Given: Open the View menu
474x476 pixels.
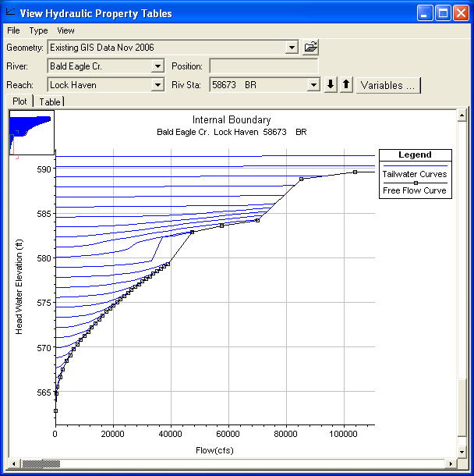Looking at the screenshot, I should coord(65,30).
